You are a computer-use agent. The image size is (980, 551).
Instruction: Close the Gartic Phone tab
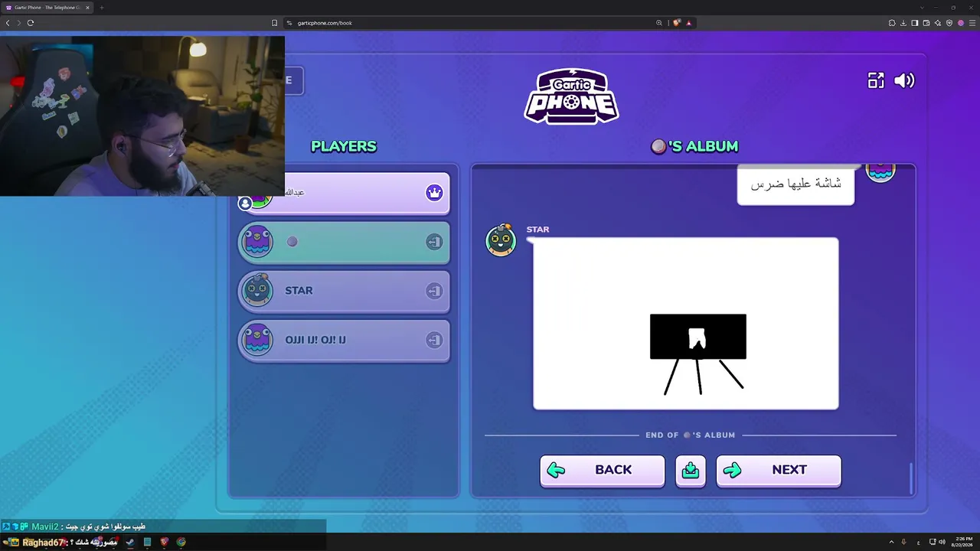coord(87,8)
